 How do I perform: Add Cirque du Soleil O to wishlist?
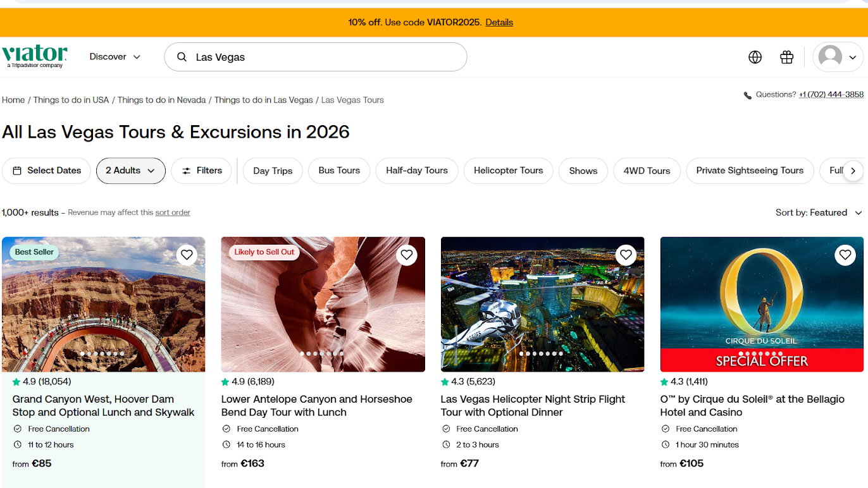click(845, 255)
